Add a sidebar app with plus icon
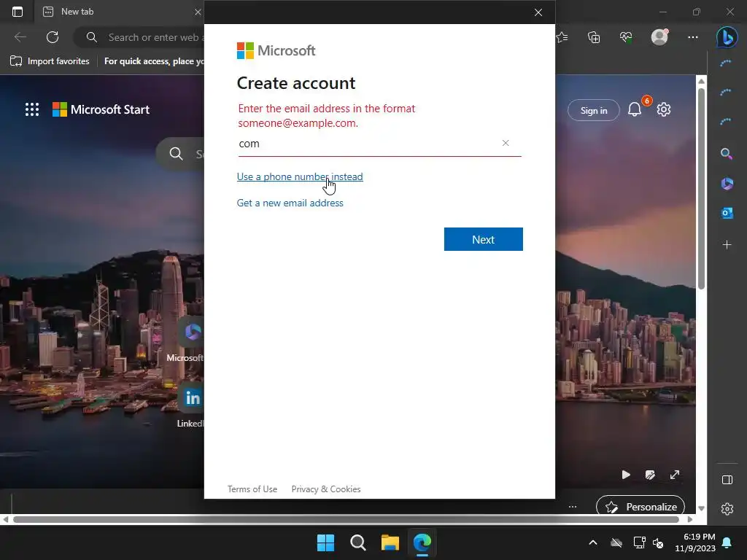This screenshot has height=560, width=747. tap(727, 245)
